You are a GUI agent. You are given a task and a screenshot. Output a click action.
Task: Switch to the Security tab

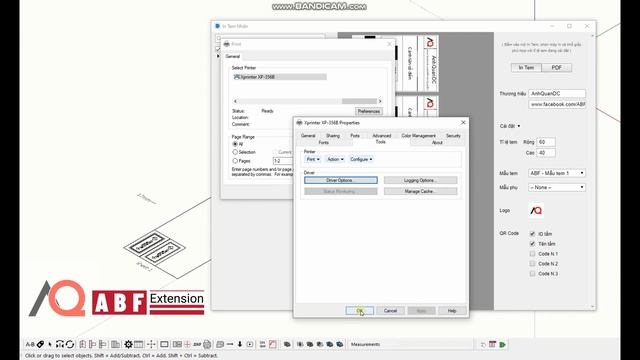click(x=453, y=136)
